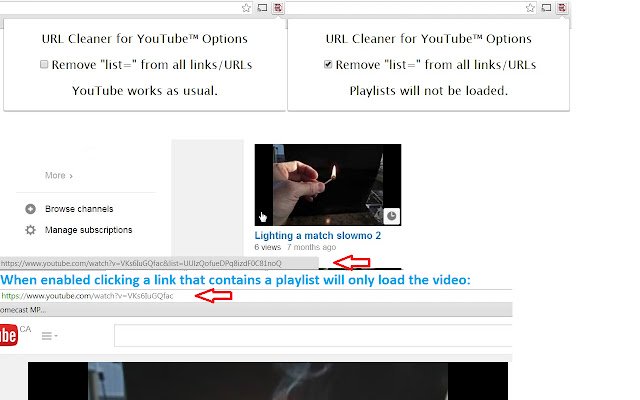Click the YouTube logo

[9, 335]
